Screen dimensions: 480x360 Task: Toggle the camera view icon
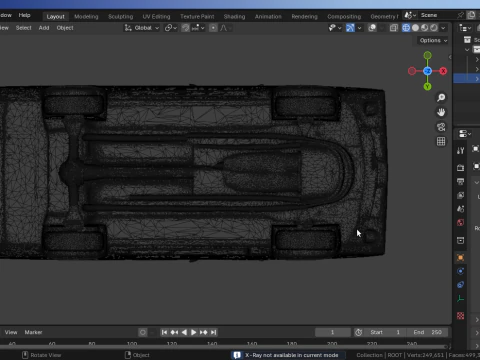[441, 127]
